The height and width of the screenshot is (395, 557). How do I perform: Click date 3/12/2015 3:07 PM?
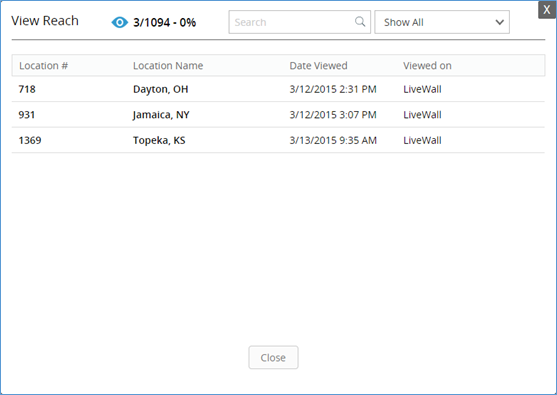pos(333,115)
